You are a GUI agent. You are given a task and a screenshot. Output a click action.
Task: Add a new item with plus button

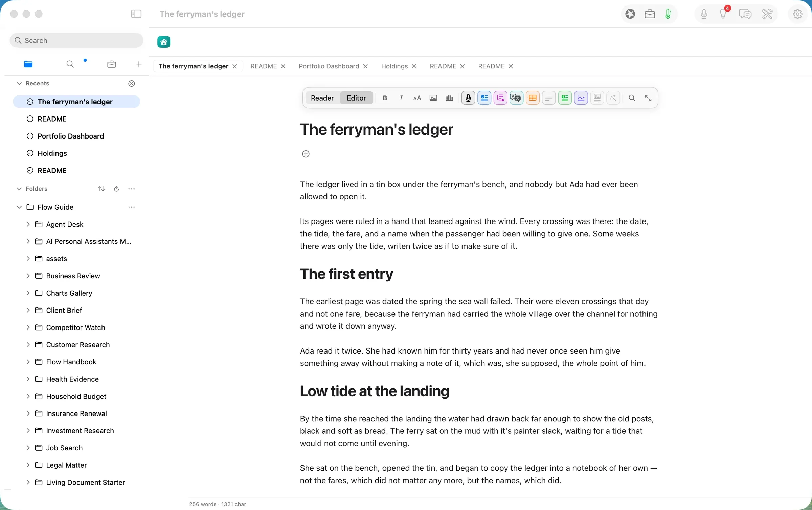(139, 64)
